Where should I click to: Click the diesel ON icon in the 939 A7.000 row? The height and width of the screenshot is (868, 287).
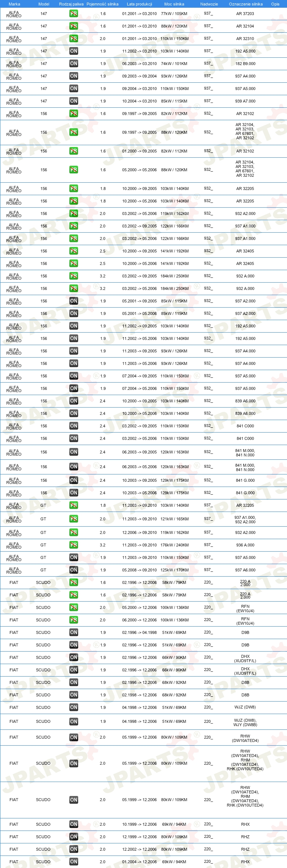tap(74, 101)
